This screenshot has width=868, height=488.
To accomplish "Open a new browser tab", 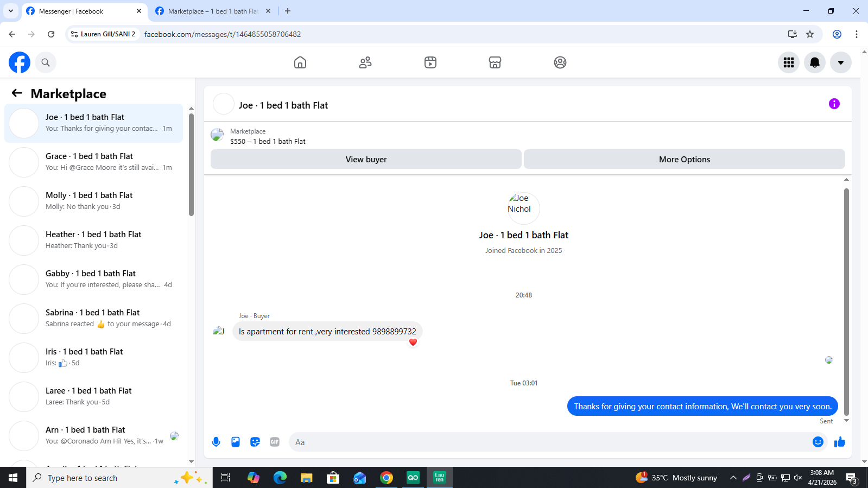I will tap(288, 11).
